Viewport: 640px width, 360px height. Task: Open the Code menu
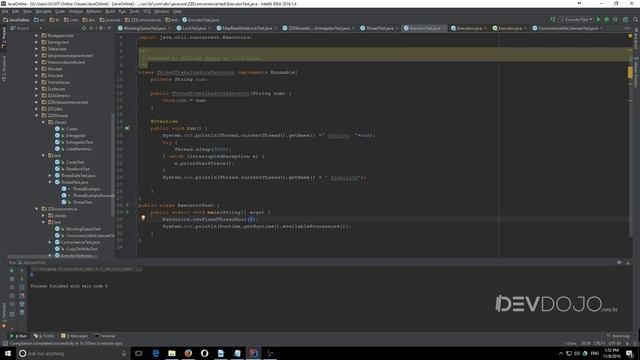click(60, 11)
